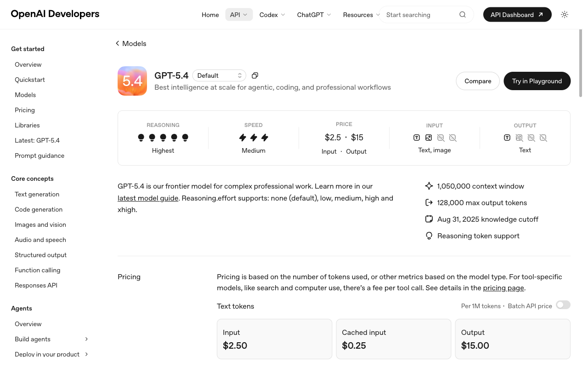Toggle light/dark theme with the sun icon
Image resolution: width=588 pixels, height=368 pixels.
(564, 14)
